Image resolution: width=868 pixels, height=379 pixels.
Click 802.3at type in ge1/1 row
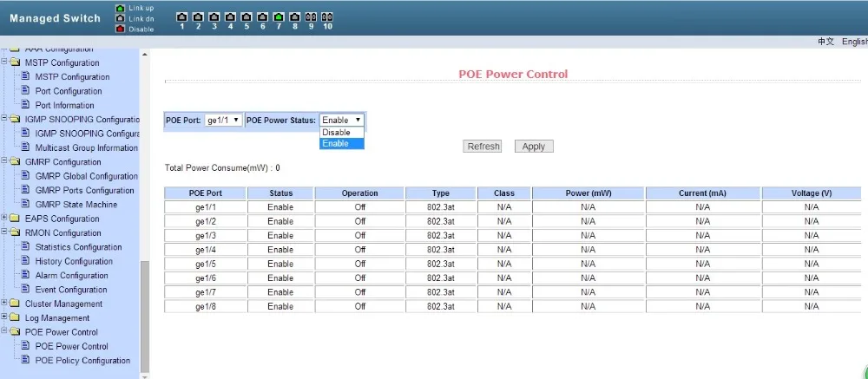[441, 207]
